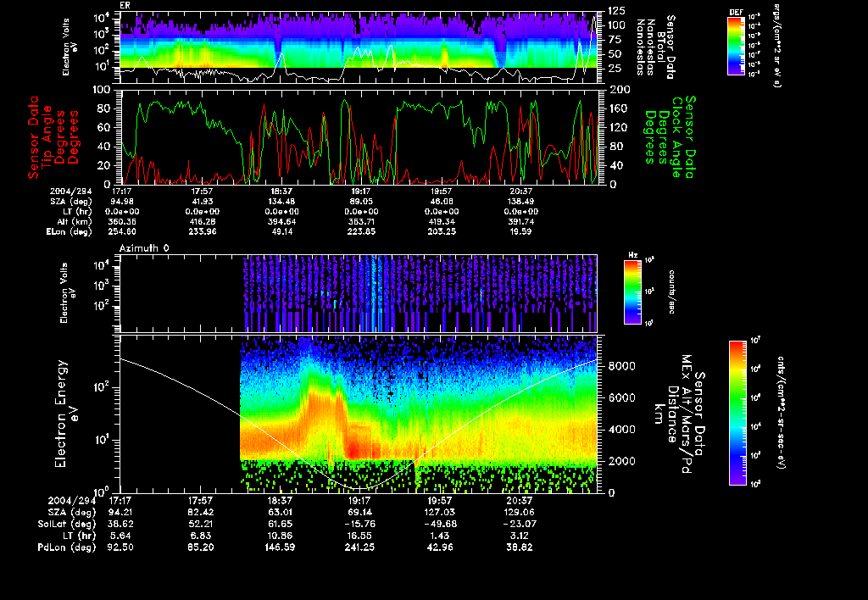Select the altitude value 391.74
Image resolution: width=868 pixels, height=600 pixels.
(520, 221)
